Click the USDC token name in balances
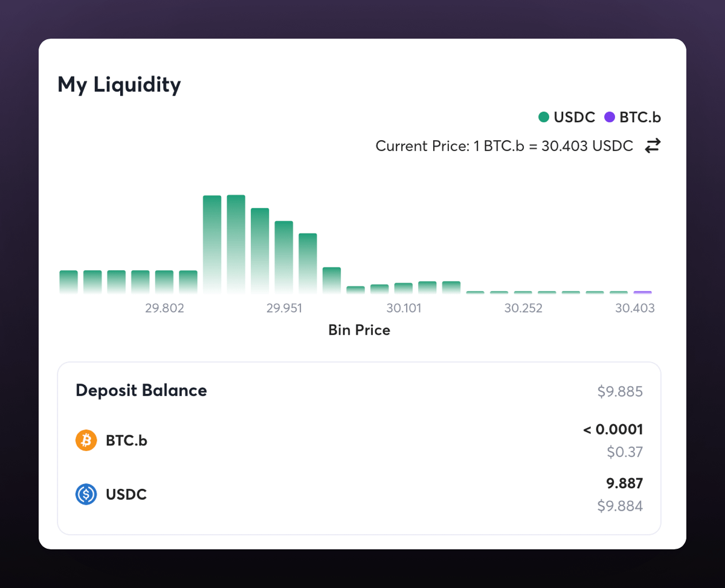725x588 pixels. (x=126, y=494)
